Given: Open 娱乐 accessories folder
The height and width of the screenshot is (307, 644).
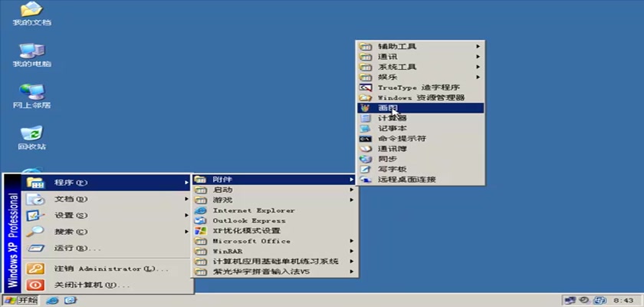Looking at the screenshot, I should click(x=420, y=78).
